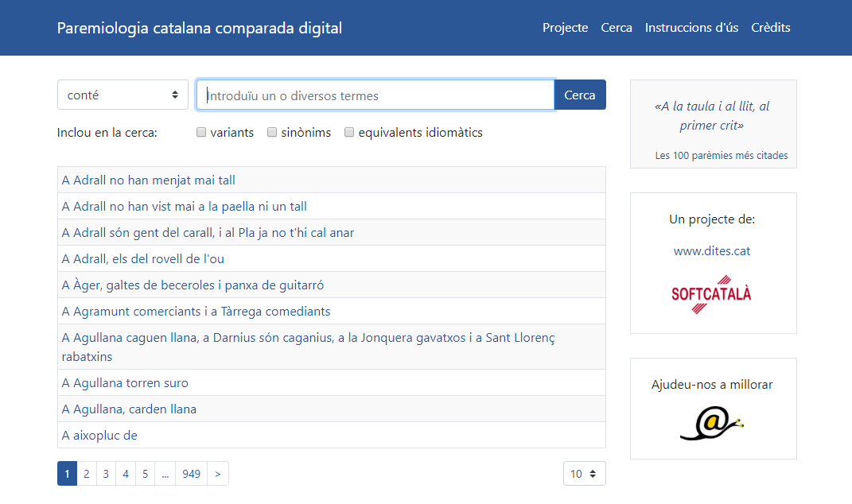Go to page 2 of results

click(86, 474)
